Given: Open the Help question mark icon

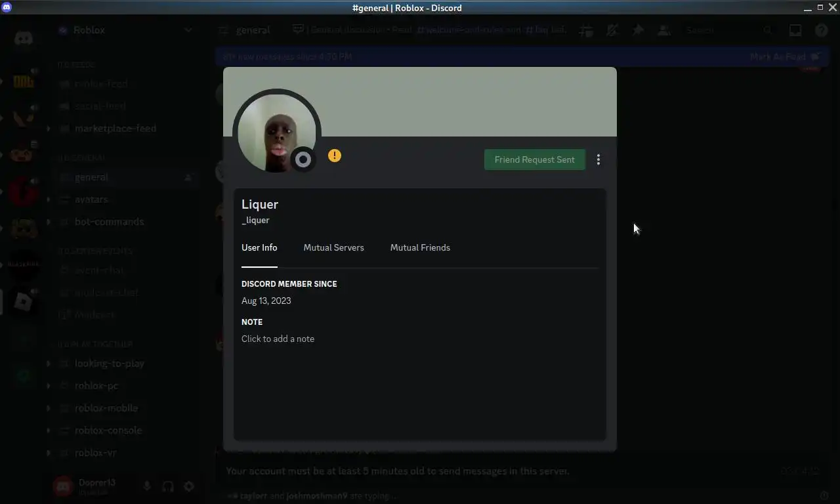Looking at the screenshot, I should (x=822, y=30).
